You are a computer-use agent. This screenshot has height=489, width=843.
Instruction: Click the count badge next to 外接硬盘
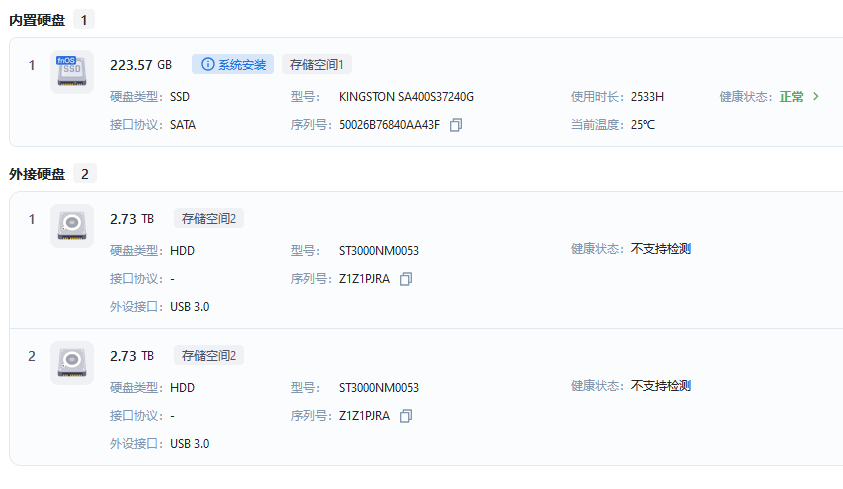pos(84,174)
